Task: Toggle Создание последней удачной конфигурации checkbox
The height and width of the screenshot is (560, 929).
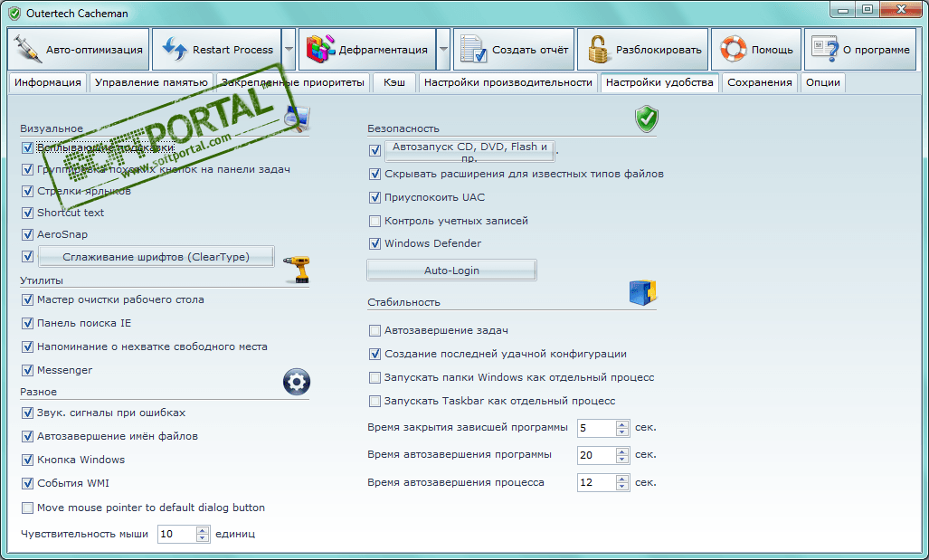Action: click(x=374, y=355)
